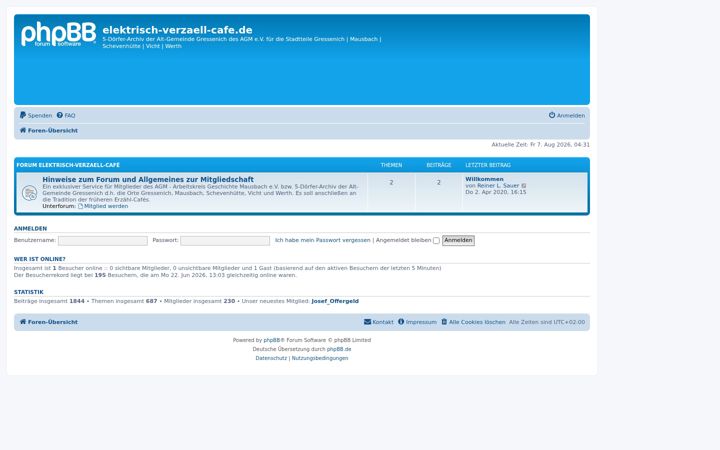This screenshot has width=720, height=450.
Task: Toggle the Angemeldet bleiben checkbox
Action: pyautogui.click(x=436, y=241)
